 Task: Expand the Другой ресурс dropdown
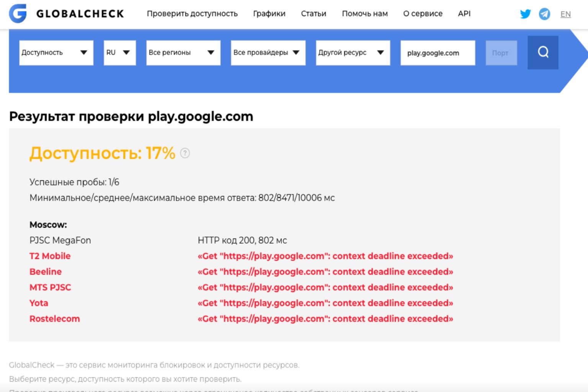tap(353, 53)
